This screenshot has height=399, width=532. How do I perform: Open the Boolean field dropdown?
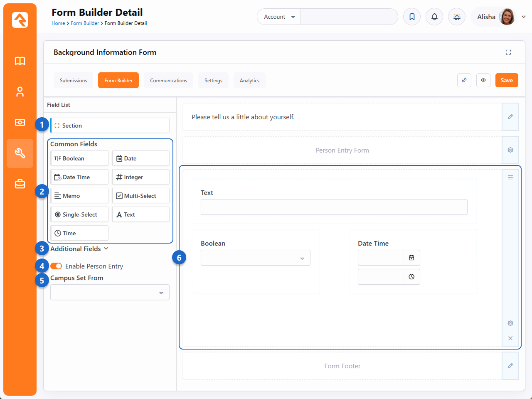tap(255, 258)
